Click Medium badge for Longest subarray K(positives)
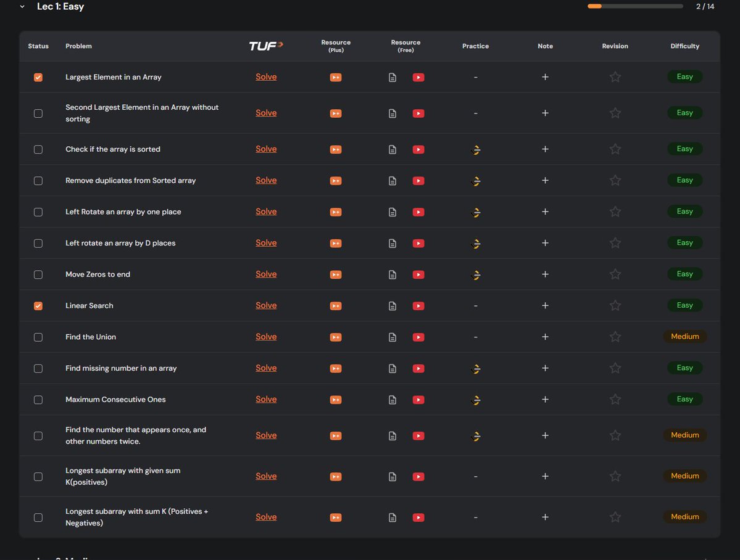740x560 pixels. coord(685,476)
